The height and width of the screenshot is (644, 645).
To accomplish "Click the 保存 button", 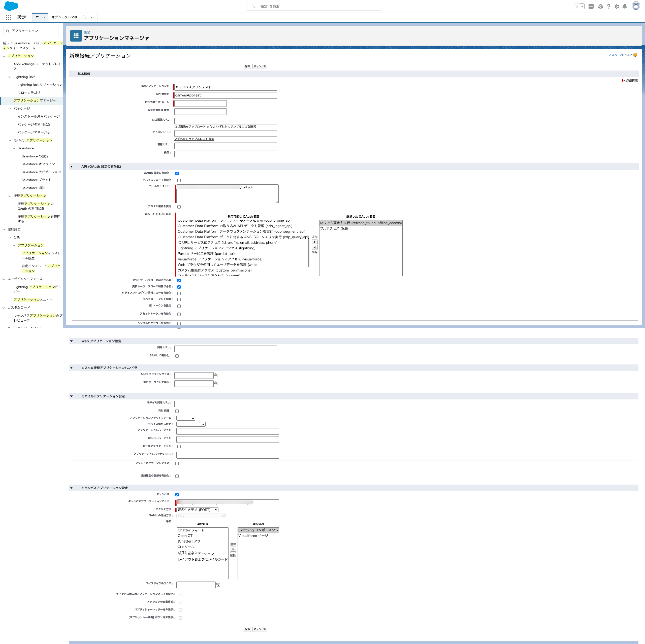I will [247, 66].
